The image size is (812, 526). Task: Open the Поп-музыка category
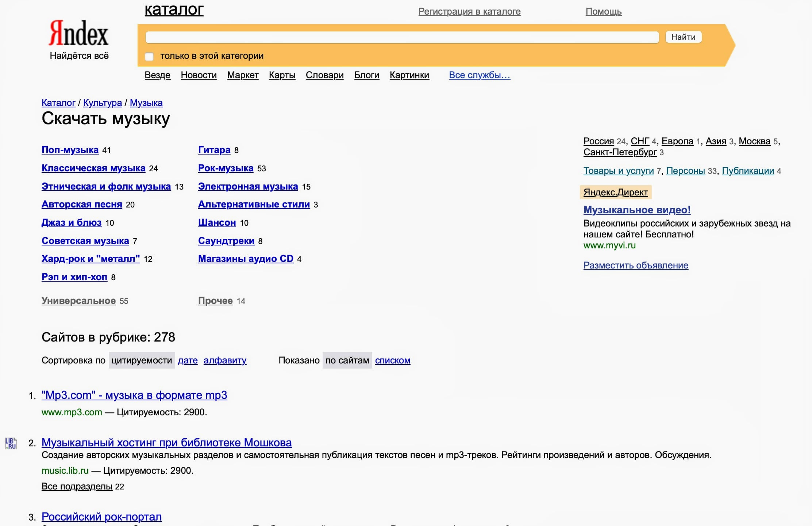[70, 150]
